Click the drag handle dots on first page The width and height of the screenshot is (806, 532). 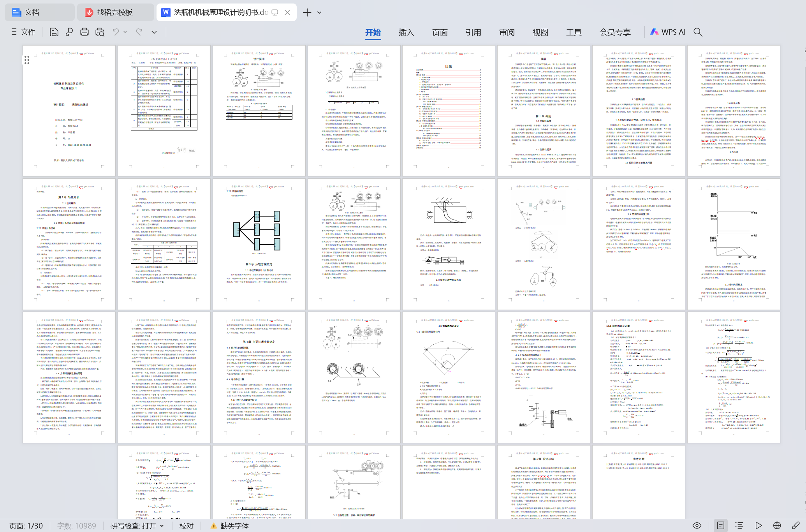tap(27, 60)
